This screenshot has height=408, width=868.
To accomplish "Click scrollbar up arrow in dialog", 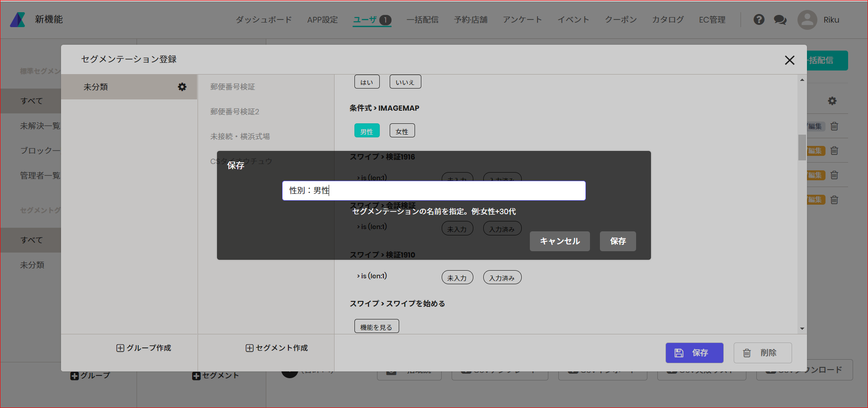I will (802, 80).
